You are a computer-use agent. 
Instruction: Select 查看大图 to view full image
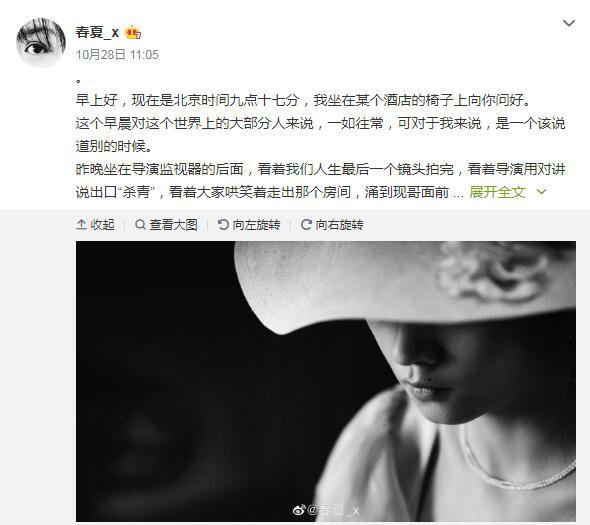[166, 225]
